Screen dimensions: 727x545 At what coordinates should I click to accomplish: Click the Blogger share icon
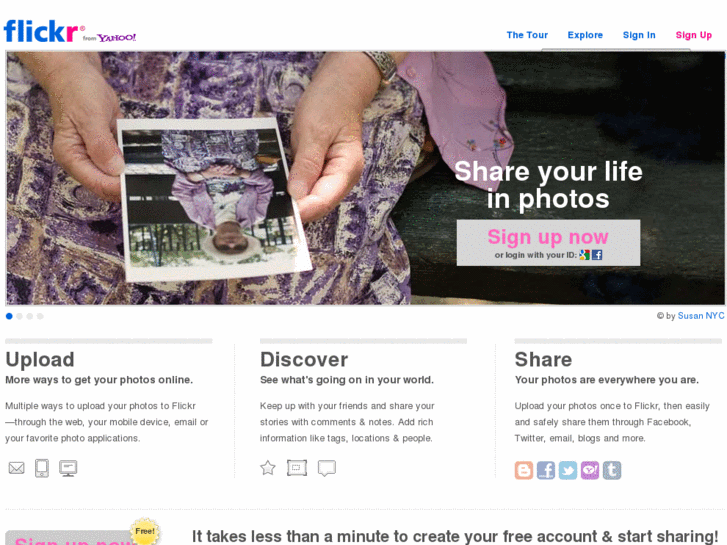pyautogui.click(x=523, y=470)
